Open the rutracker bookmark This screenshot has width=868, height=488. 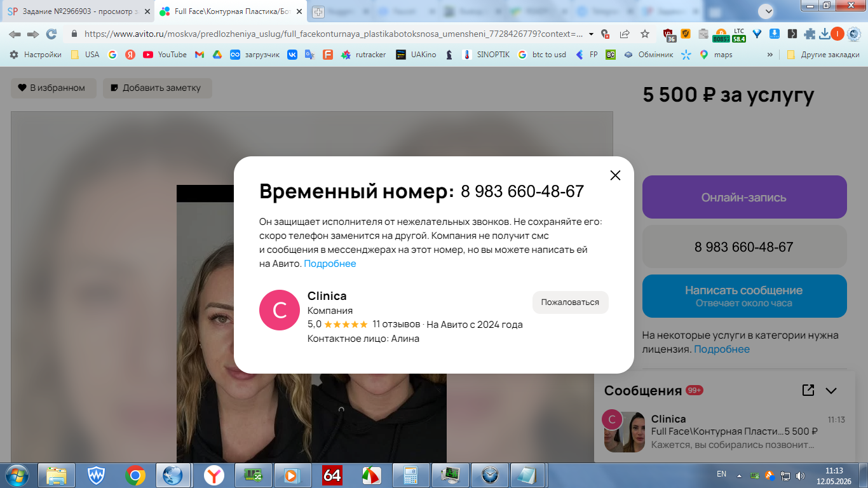pos(363,55)
